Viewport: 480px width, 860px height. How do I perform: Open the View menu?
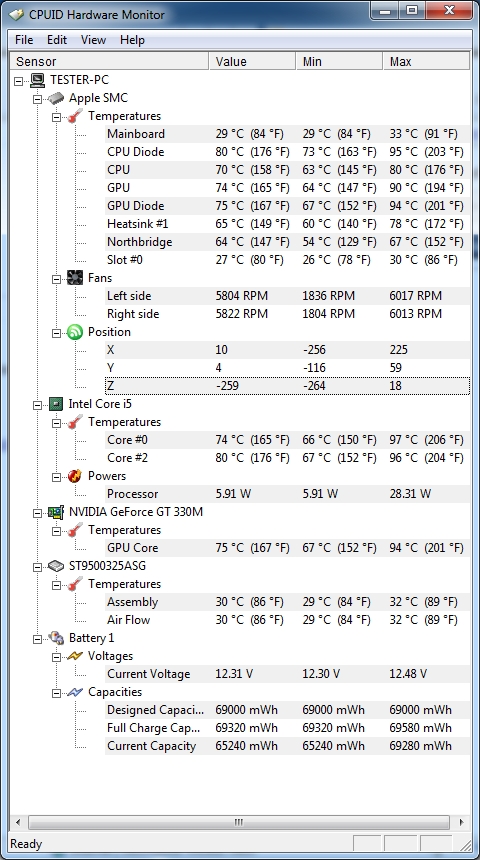coord(93,40)
